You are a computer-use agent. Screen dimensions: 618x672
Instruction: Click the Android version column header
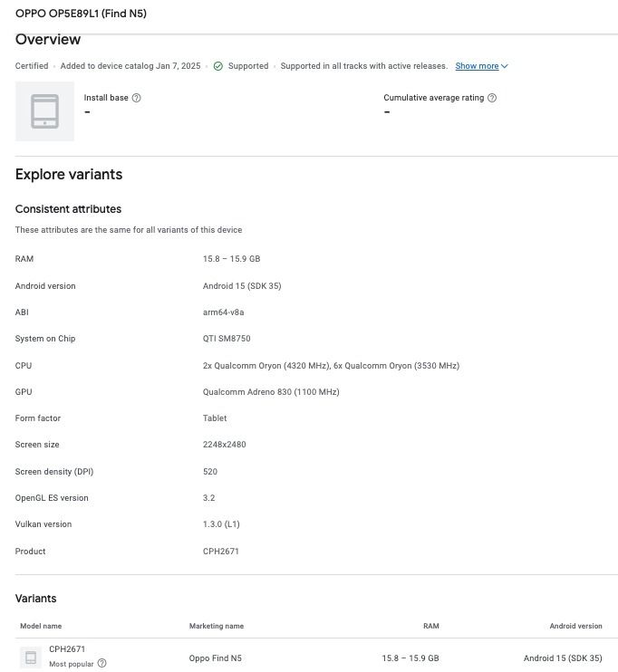(575, 626)
